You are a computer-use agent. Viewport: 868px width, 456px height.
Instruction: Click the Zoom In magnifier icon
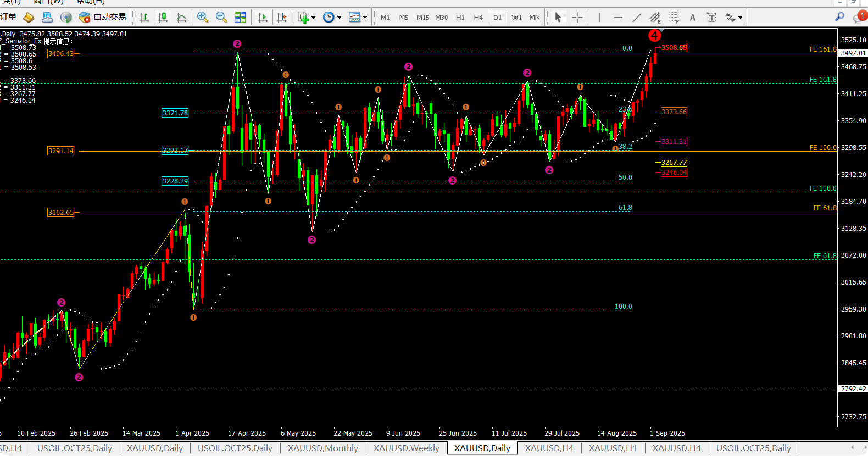(202, 18)
